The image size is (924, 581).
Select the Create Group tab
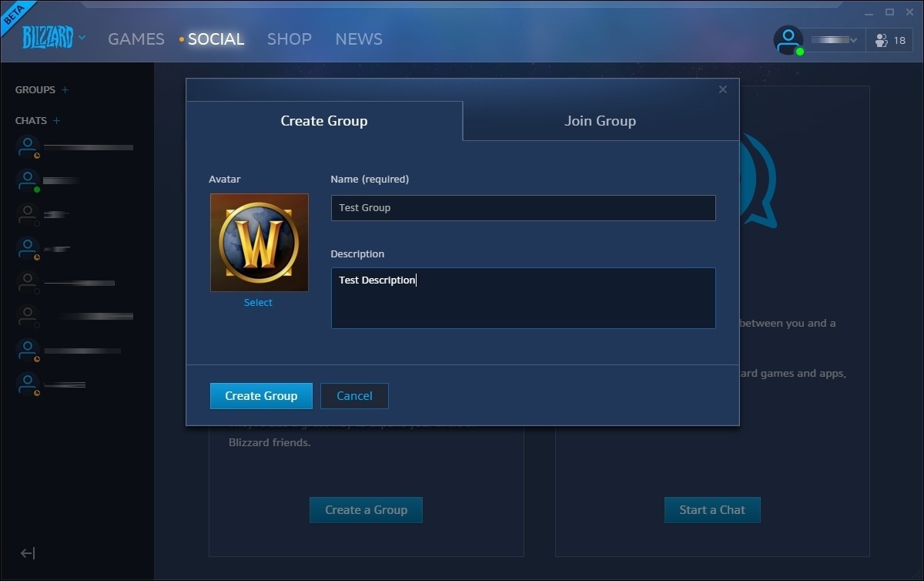323,121
